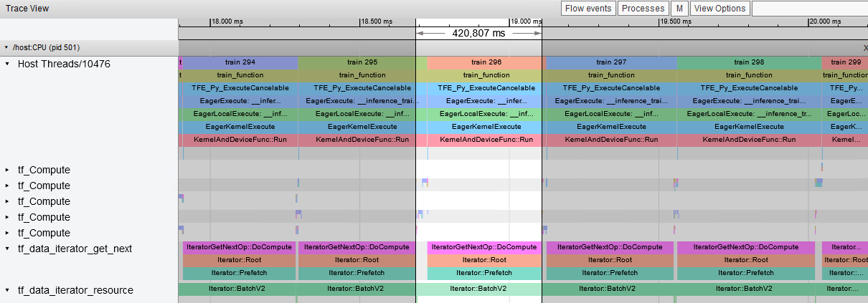Click the 20.000 ms ruler mark

point(825,21)
